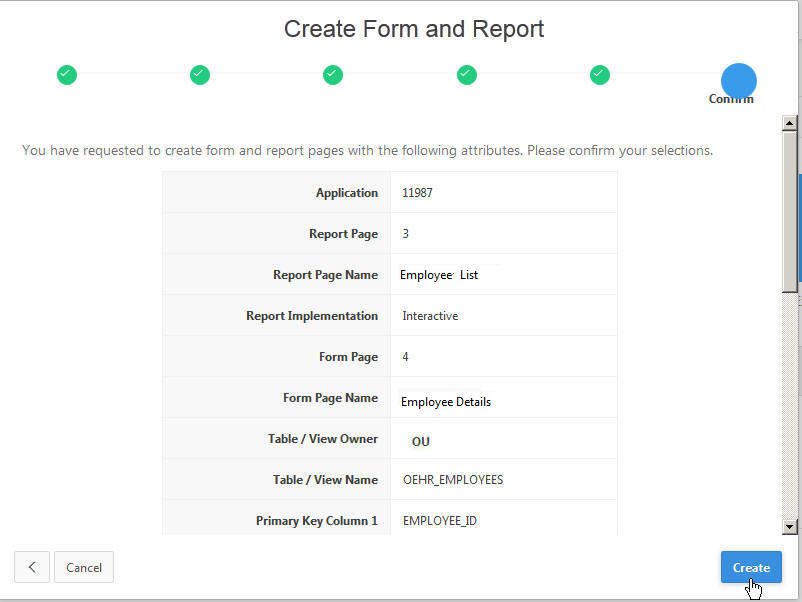Click the Report Implementation value Interactive
This screenshot has height=602, width=802.
430,316
